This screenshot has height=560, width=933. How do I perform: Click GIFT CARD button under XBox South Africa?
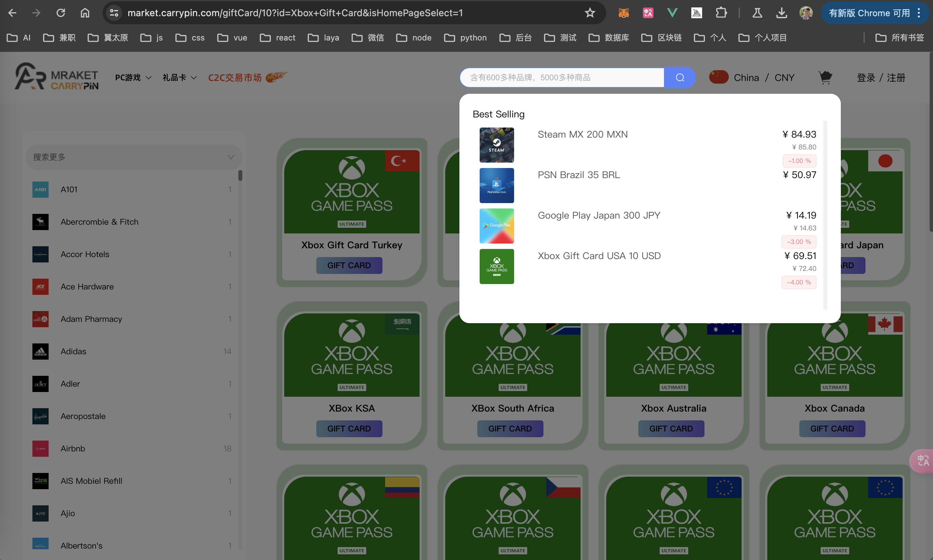point(510,429)
